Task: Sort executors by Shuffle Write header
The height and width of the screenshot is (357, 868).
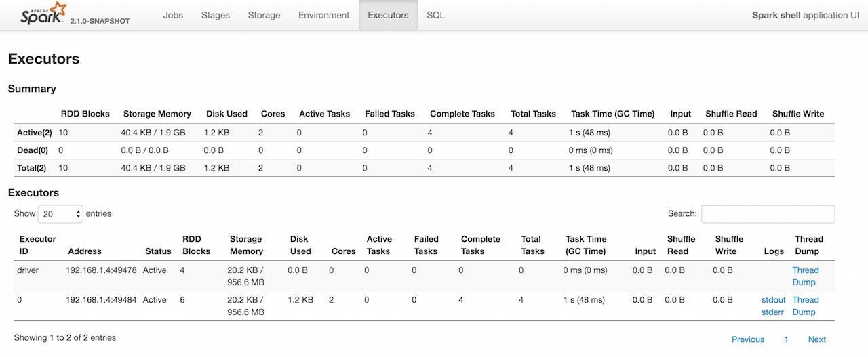Action: 729,245
